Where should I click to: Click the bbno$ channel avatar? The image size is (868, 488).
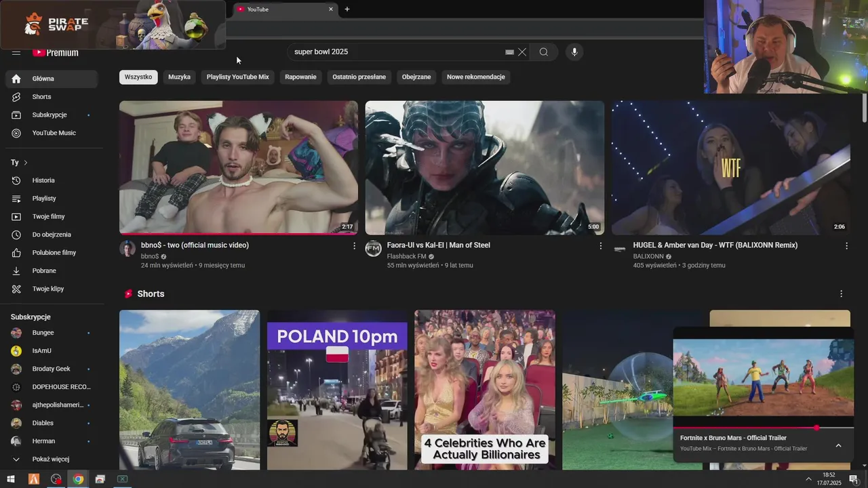click(127, 249)
